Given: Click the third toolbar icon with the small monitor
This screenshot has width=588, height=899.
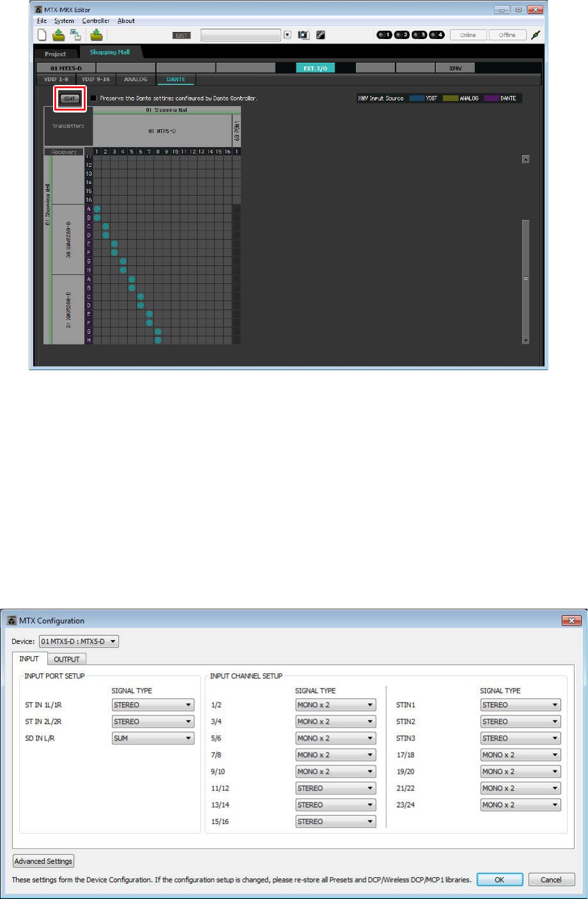Looking at the screenshot, I should [x=75, y=35].
